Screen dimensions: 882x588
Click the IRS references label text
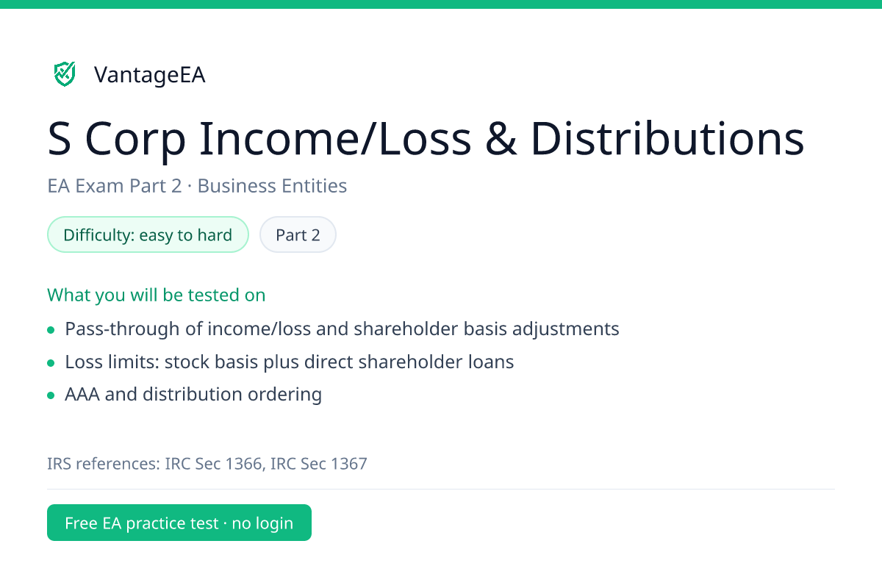104,464
